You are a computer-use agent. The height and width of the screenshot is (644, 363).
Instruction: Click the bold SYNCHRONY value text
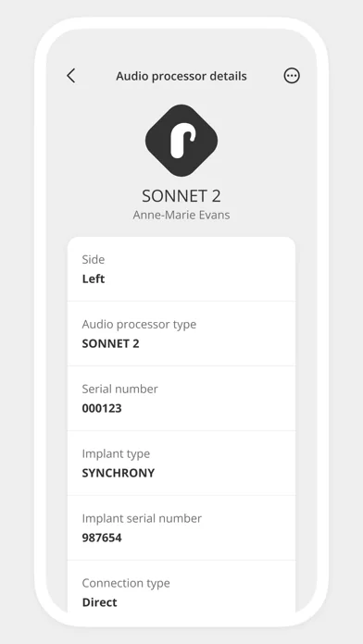point(119,473)
